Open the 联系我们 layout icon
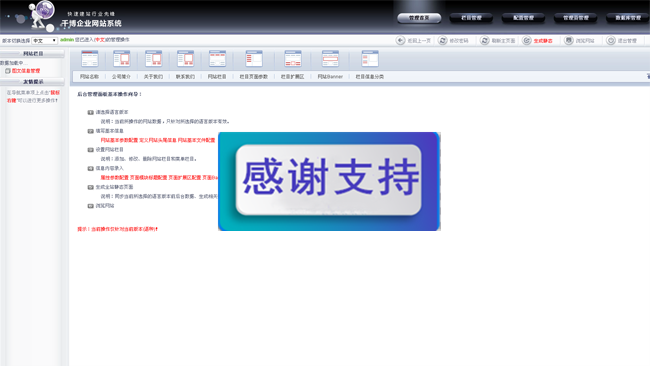Viewport: 650px width, 366px height. [x=185, y=59]
